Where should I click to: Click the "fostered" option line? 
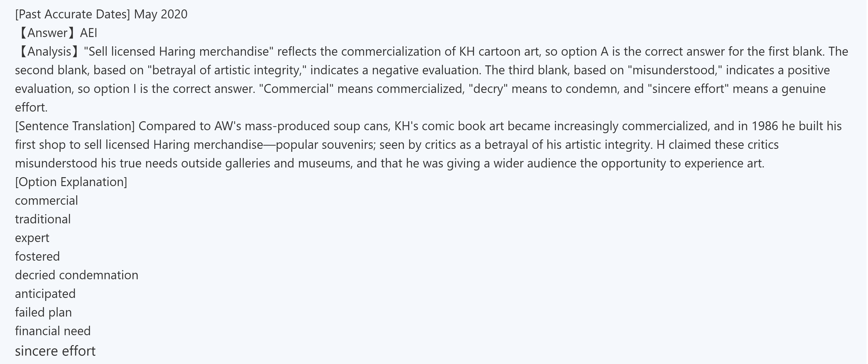[x=37, y=257]
